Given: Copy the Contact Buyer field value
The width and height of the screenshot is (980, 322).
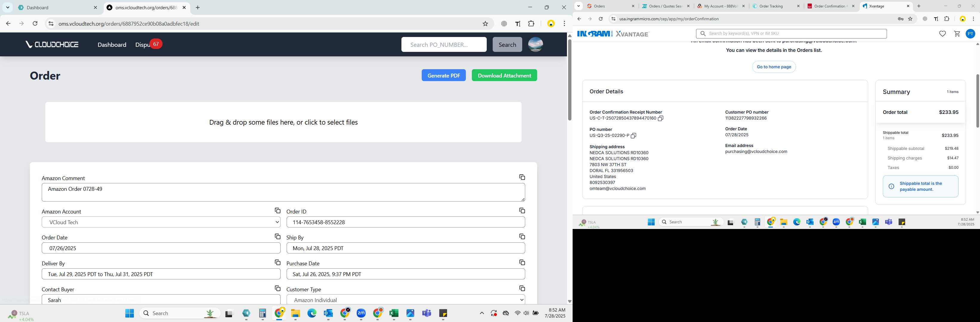Looking at the screenshot, I should (x=277, y=288).
